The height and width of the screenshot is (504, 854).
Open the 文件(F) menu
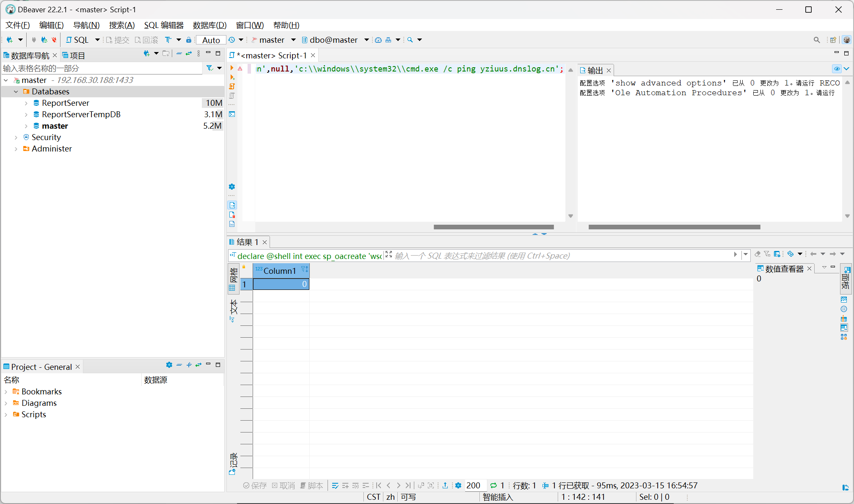(18, 25)
